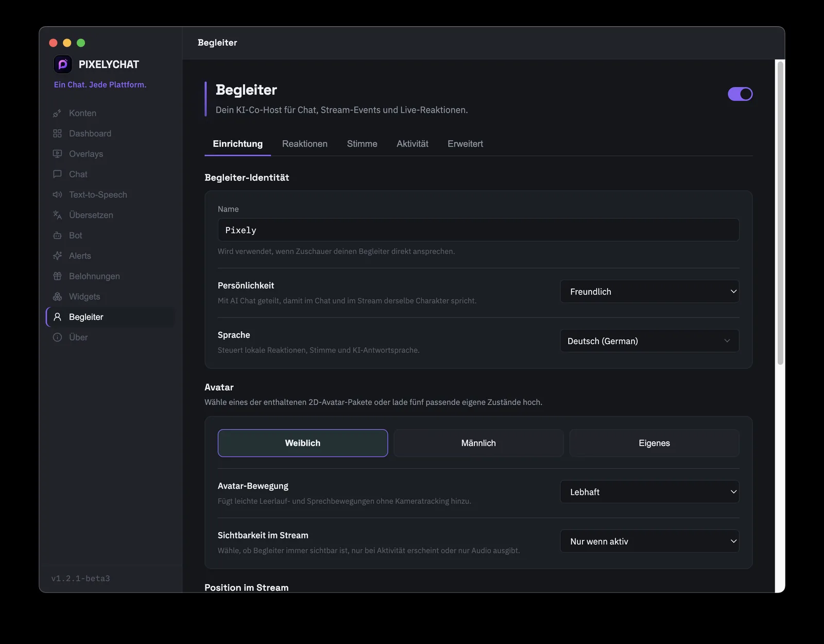Toggle the Begleiter enable switch
Viewport: 824px width, 644px height.
pyautogui.click(x=740, y=94)
